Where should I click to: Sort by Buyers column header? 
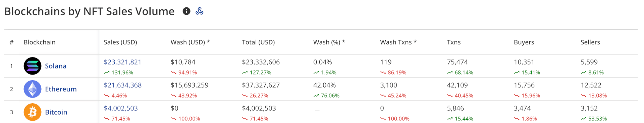coord(524,42)
